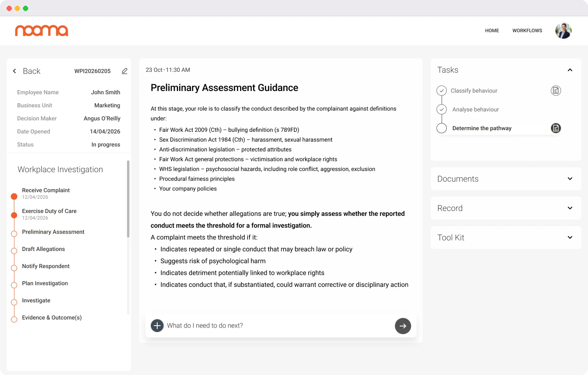Click the back arrow chevron icon

pyautogui.click(x=15, y=71)
